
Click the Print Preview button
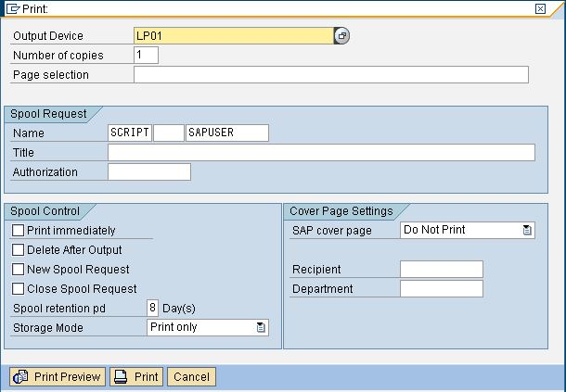(x=58, y=377)
